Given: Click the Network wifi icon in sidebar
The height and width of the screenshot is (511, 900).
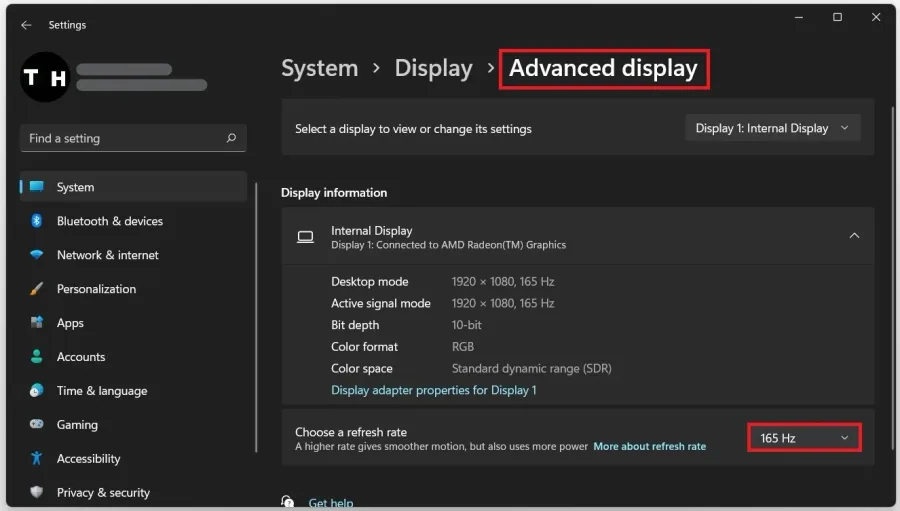Looking at the screenshot, I should point(37,254).
